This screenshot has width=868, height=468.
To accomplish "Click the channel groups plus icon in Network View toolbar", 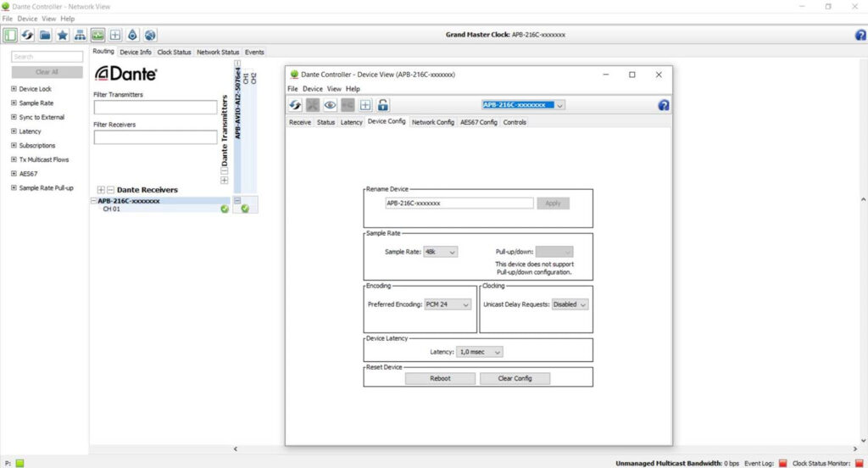I will (115, 35).
